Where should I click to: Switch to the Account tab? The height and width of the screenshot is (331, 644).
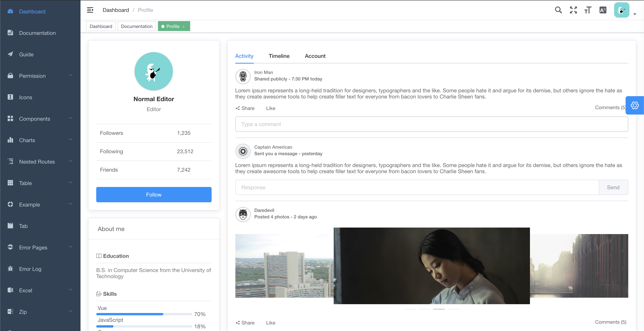(x=315, y=56)
